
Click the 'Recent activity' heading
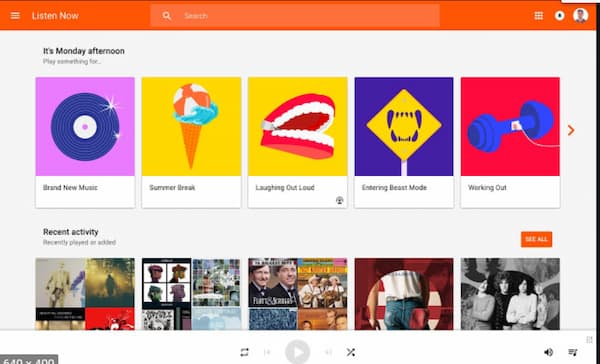point(71,232)
